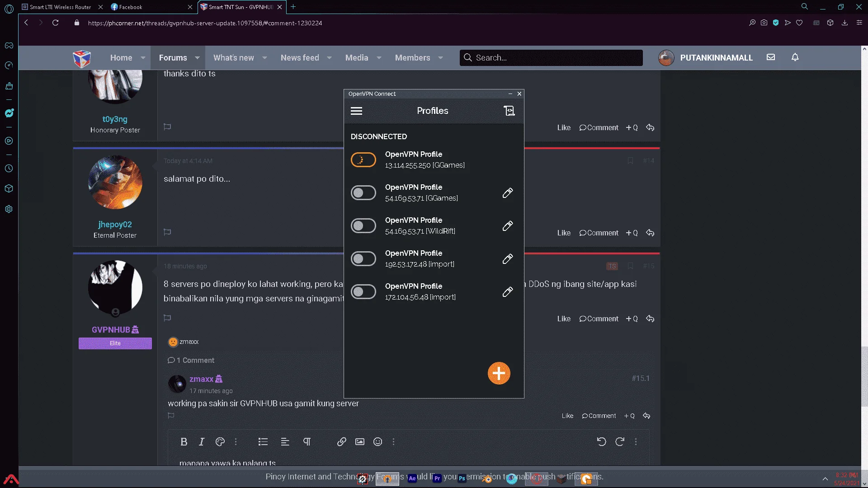Open browser settings gear in sidebar

[x=9, y=209]
